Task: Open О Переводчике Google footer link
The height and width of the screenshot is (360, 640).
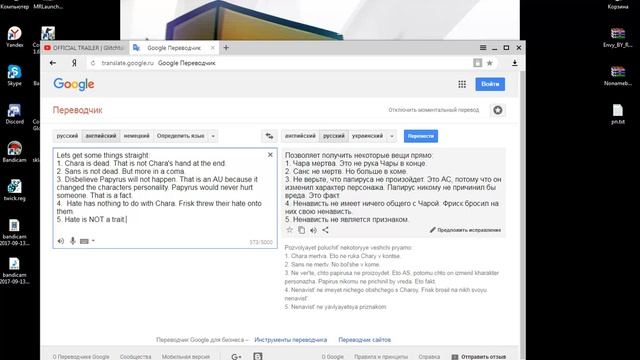Action: click(x=81, y=357)
